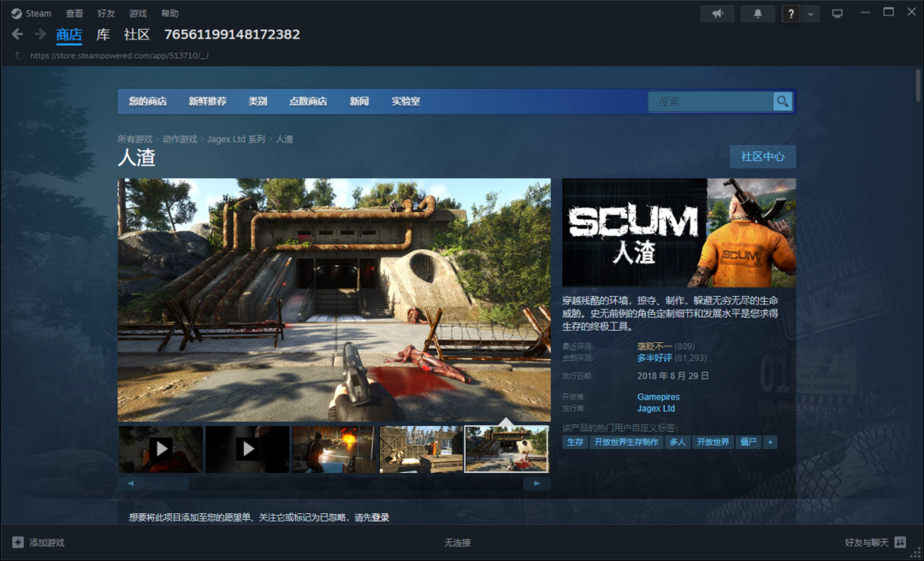924x561 pixels.
Task: Open the notifications bell icon
Action: 757,13
